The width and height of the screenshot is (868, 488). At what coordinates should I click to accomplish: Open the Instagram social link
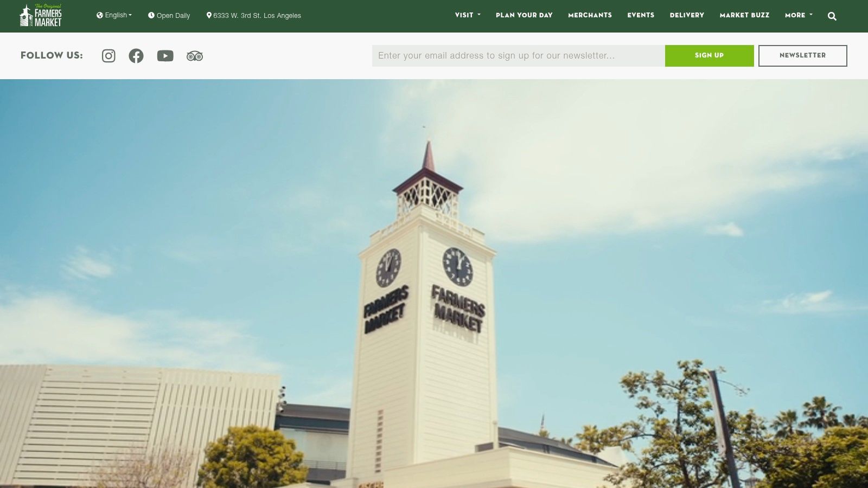(x=108, y=56)
